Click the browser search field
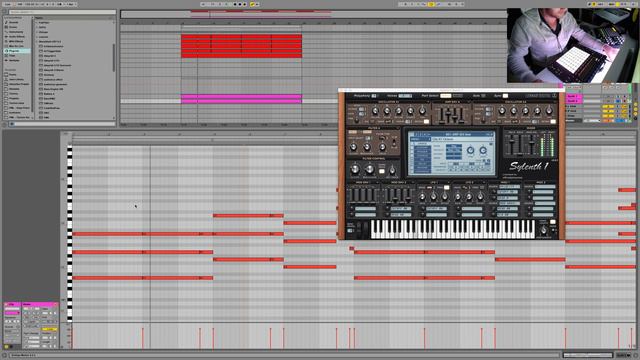The height and width of the screenshot is (360, 640). pyautogui.click(x=62, y=12)
